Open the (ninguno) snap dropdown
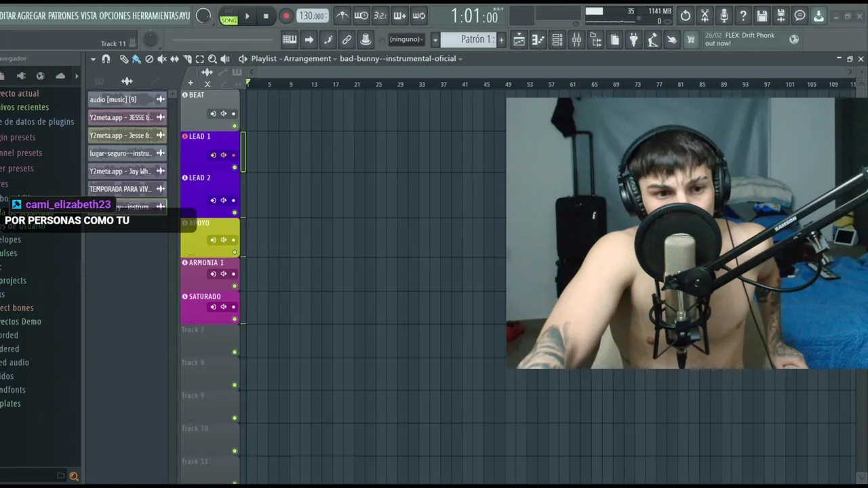 tap(406, 39)
